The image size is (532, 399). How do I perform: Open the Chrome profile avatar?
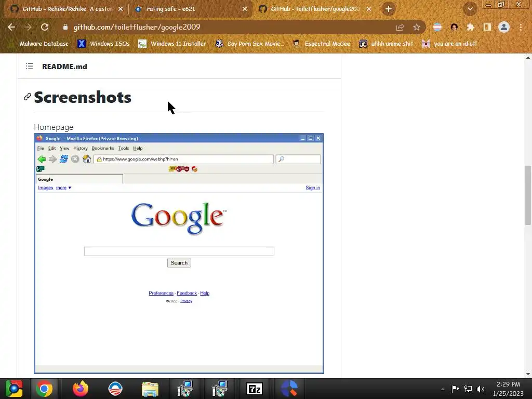pyautogui.click(x=504, y=27)
